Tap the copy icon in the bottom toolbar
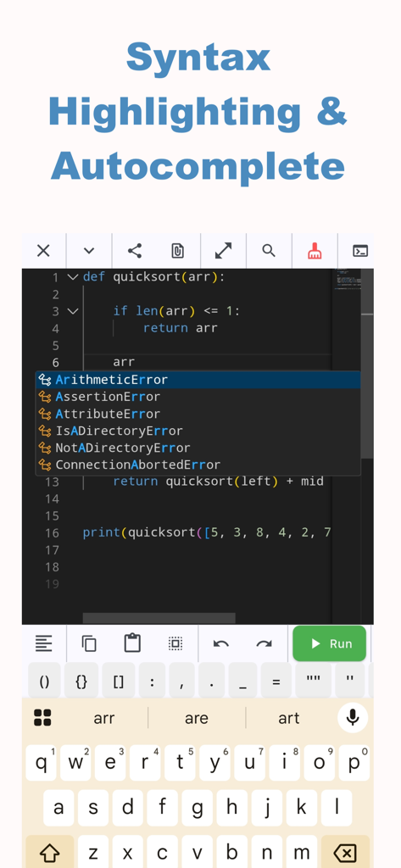Viewport: 401px width, 868px height. [89, 643]
